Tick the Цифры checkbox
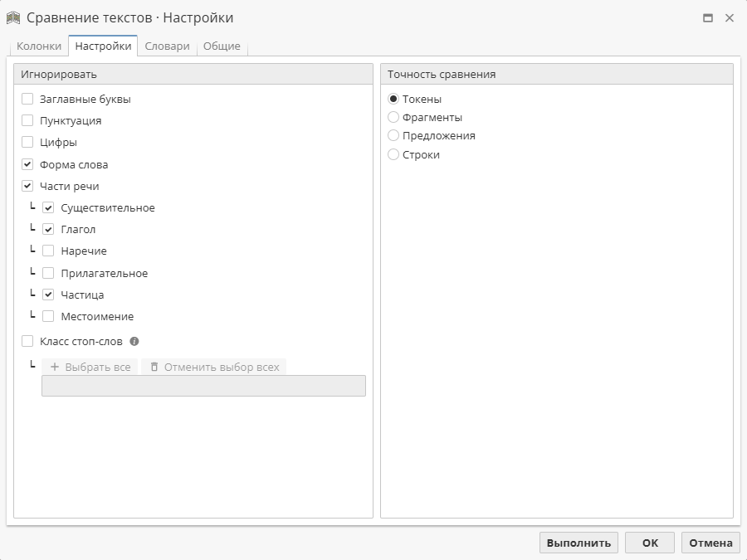The width and height of the screenshot is (747, 560). tap(27, 143)
